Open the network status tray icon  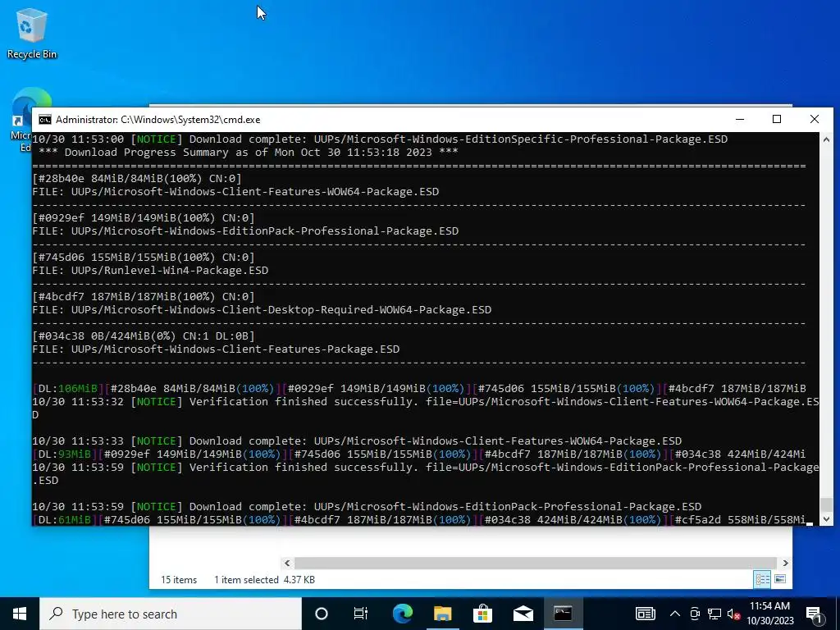(x=714, y=614)
